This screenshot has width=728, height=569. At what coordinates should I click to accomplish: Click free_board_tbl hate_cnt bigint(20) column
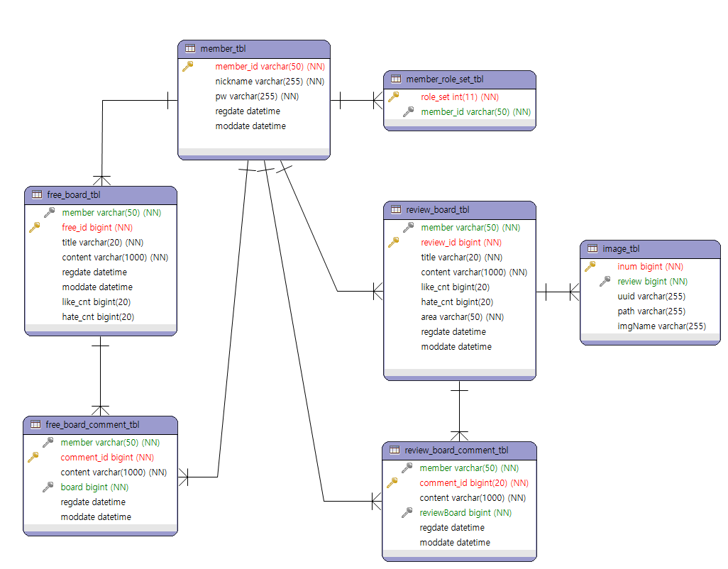pyautogui.click(x=98, y=316)
